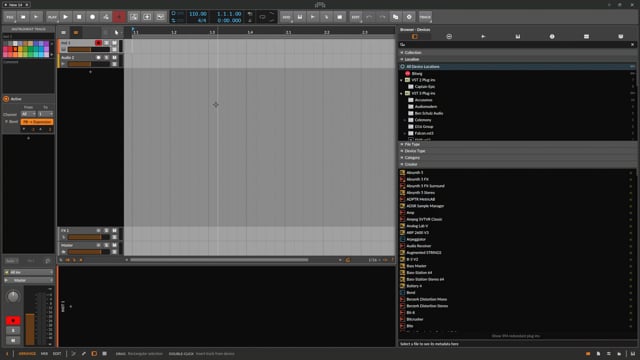Click the pan knob in inspector
The width and height of the screenshot is (640, 360).
pos(13,297)
